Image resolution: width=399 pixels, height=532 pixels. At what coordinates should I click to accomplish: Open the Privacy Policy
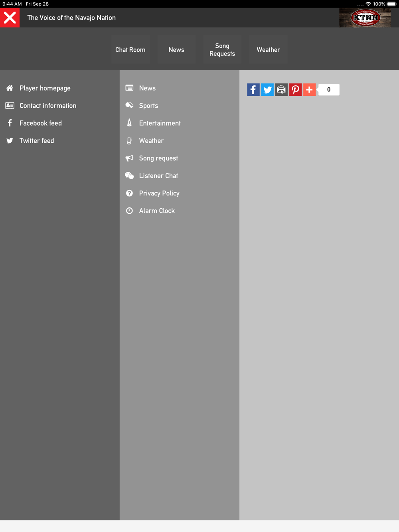click(x=159, y=193)
